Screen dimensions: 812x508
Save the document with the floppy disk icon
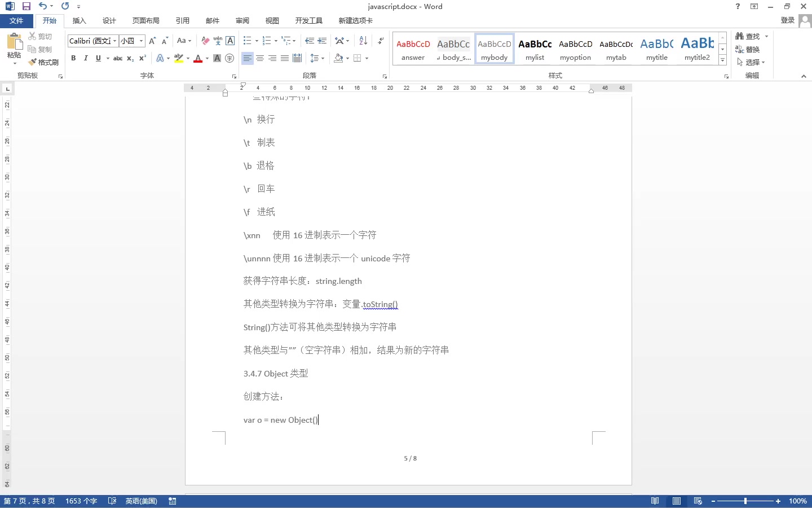coord(26,6)
